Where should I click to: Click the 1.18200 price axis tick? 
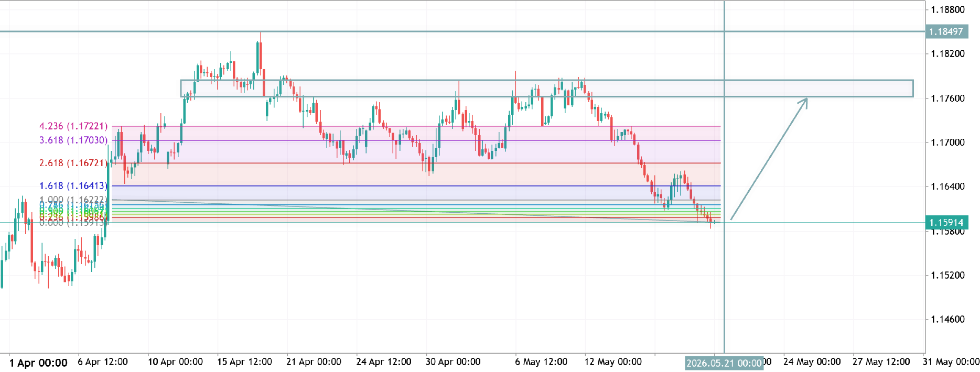(x=947, y=53)
